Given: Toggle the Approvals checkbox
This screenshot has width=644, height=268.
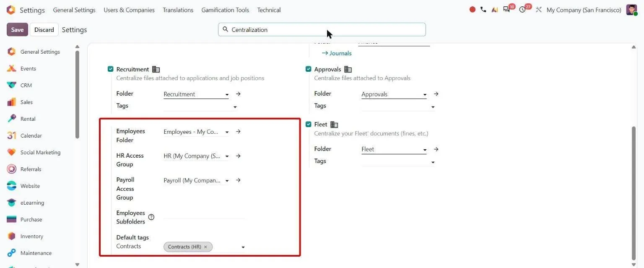Looking at the screenshot, I should (x=309, y=69).
